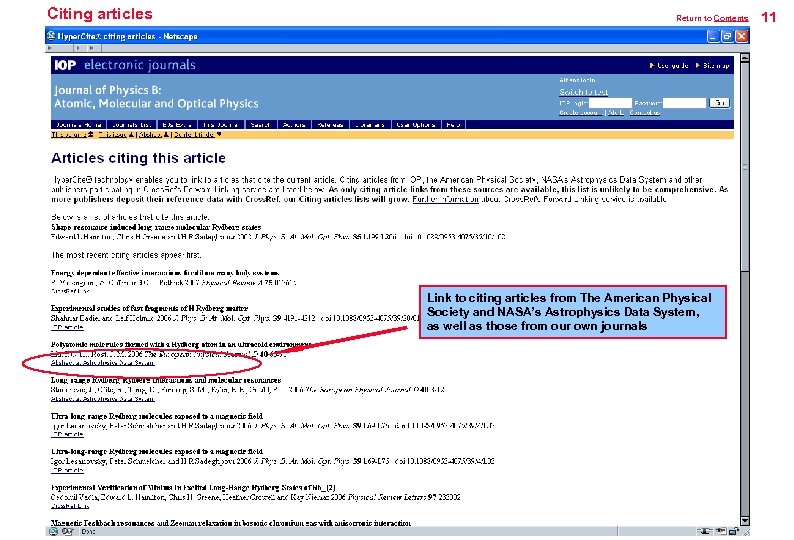Follow the ADS link under Polyatomic molecules article

pos(102,363)
